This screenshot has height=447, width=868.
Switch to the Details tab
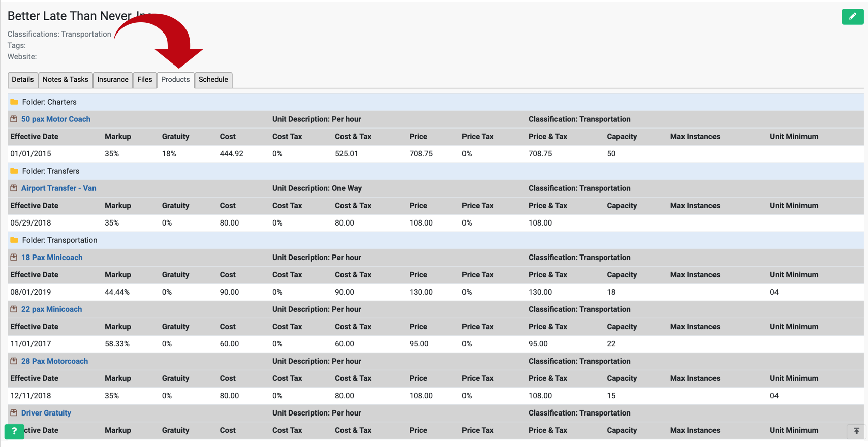coord(23,80)
